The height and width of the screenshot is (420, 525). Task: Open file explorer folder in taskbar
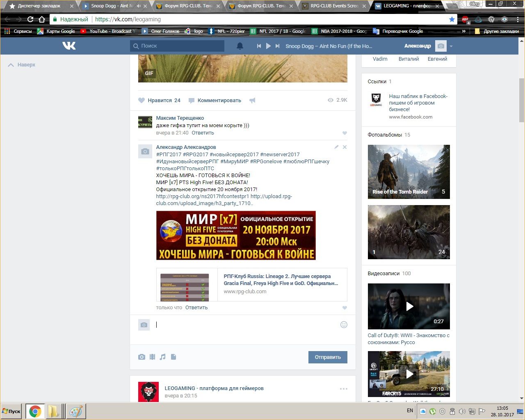[54, 411]
